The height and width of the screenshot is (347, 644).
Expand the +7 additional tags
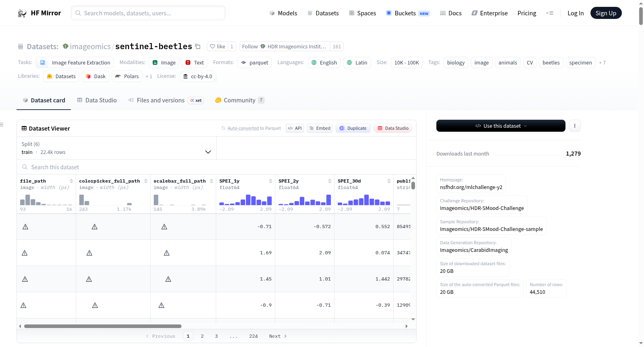tap(602, 62)
